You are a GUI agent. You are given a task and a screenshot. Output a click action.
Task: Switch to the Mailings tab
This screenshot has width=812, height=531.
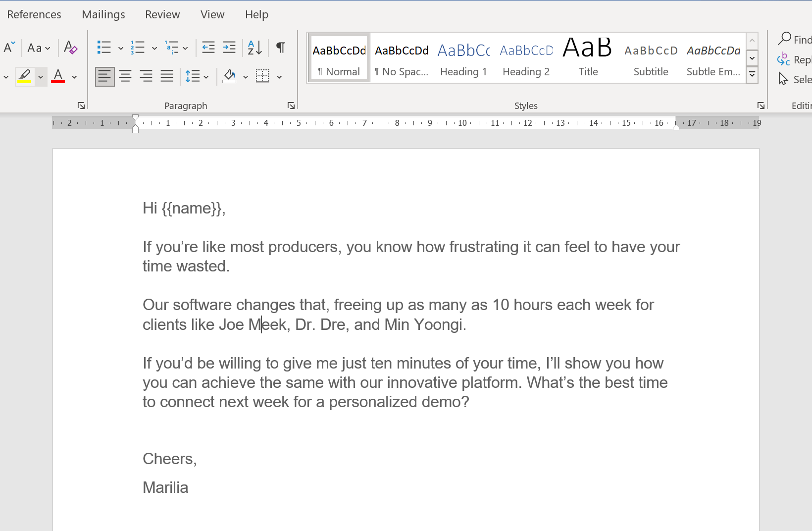[103, 14]
